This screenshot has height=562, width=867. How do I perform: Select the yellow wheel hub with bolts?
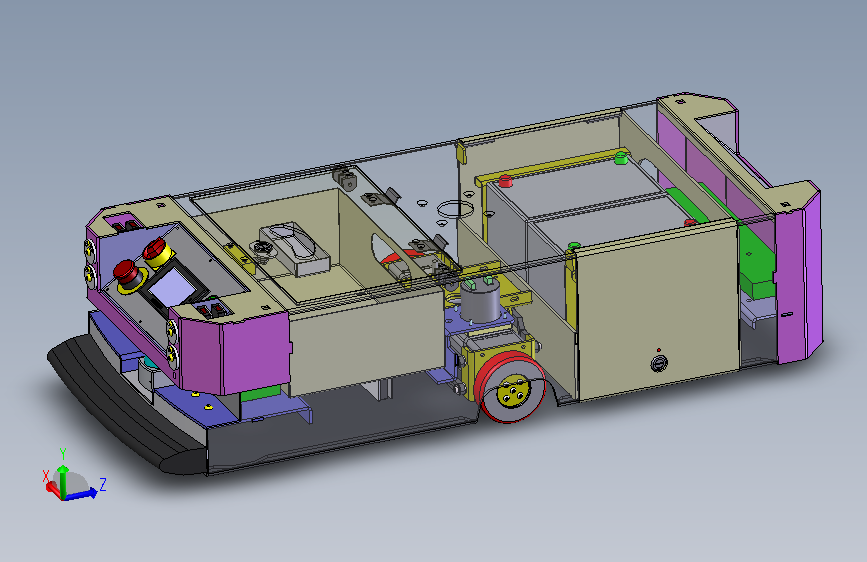[x=512, y=392]
